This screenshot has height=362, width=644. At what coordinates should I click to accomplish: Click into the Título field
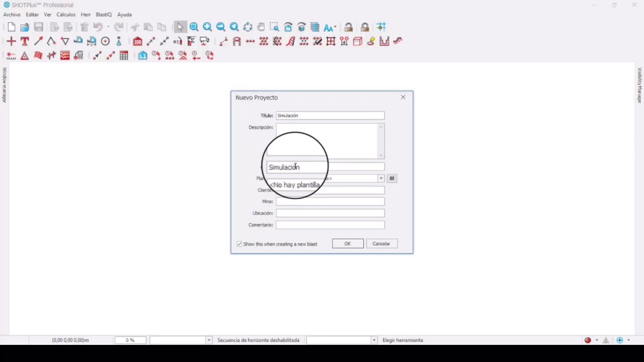pos(330,116)
